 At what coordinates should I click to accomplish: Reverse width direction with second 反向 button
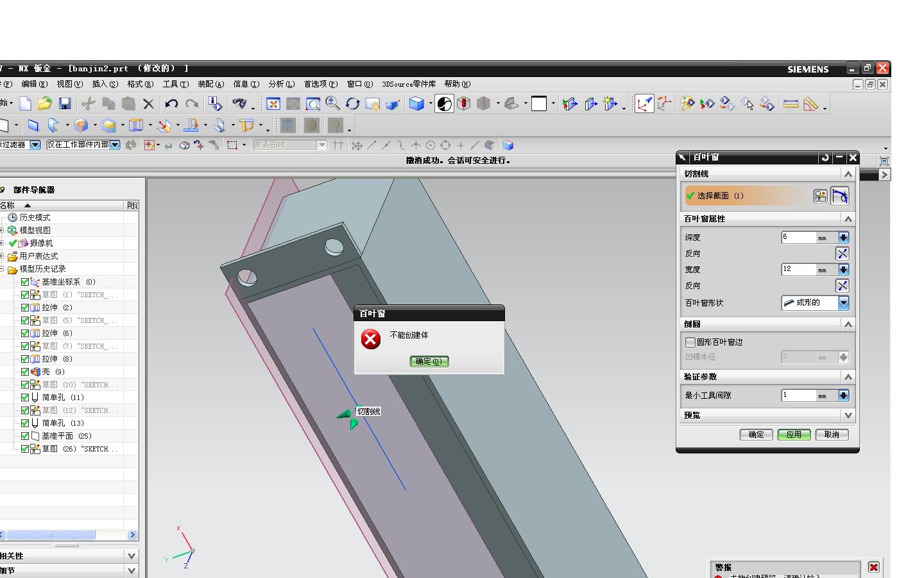point(842,286)
